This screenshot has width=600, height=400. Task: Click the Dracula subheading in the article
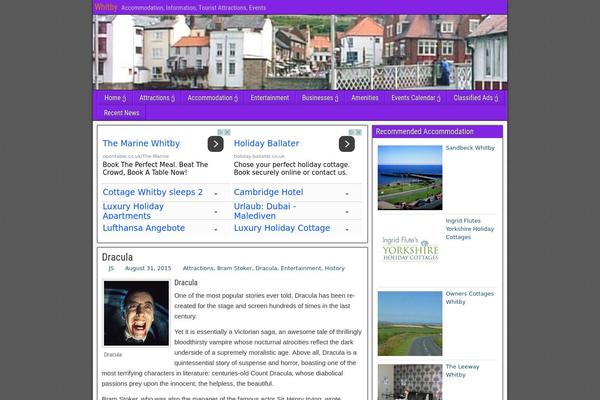coord(186,282)
